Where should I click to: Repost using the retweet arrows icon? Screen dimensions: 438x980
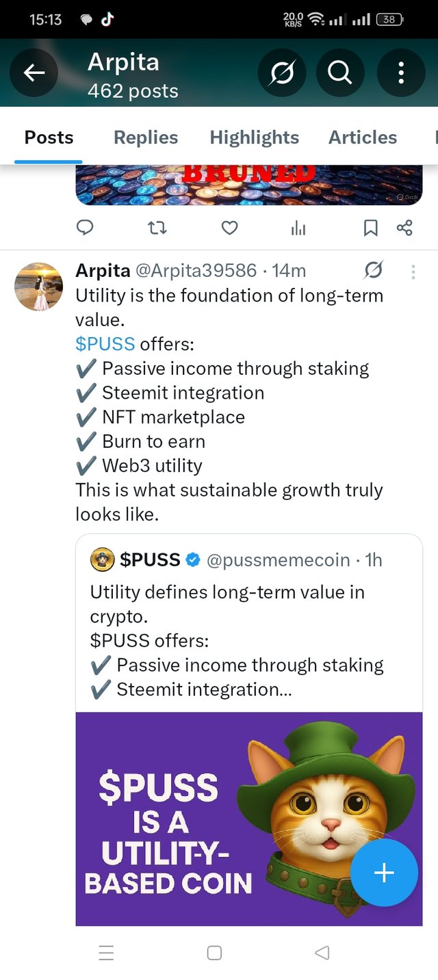[x=157, y=228]
